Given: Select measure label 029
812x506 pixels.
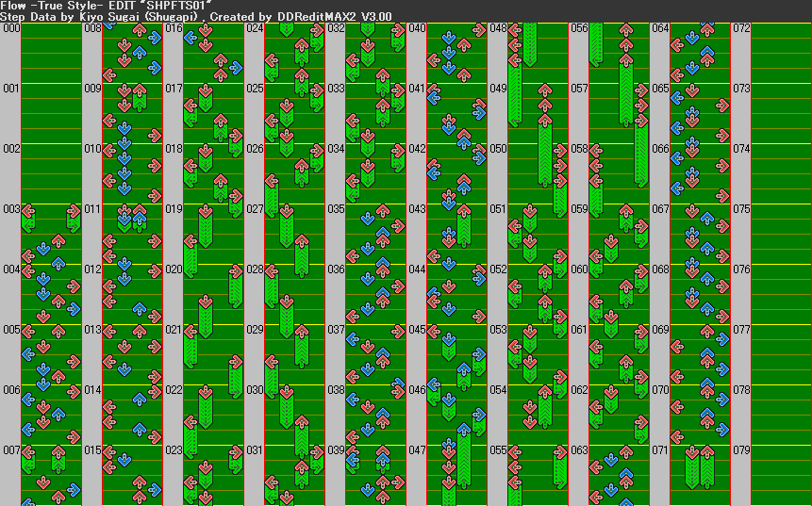Looking at the screenshot, I should pyautogui.click(x=255, y=330).
